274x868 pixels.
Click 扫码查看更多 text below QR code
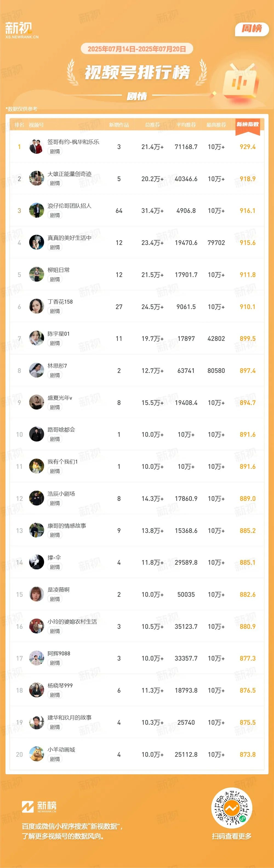click(232, 836)
